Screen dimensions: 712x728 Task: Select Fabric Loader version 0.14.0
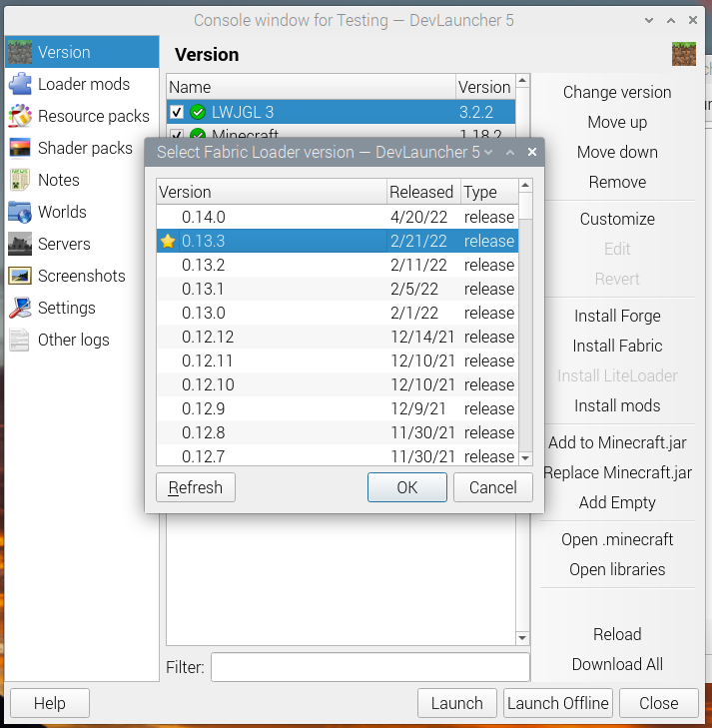click(x=270, y=217)
